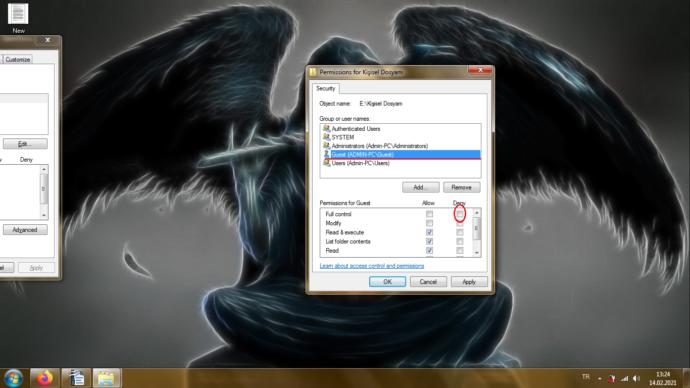Click Apply in Permissions dialog
The height and width of the screenshot is (388, 690).
(x=469, y=282)
